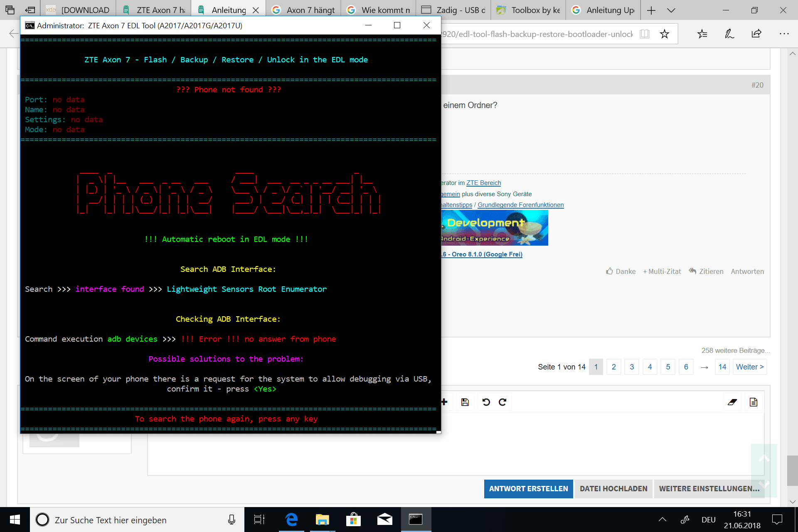The width and height of the screenshot is (798, 532).
Task: Click the Zitieren reply-arrow button
Action: (x=706, y=271)
